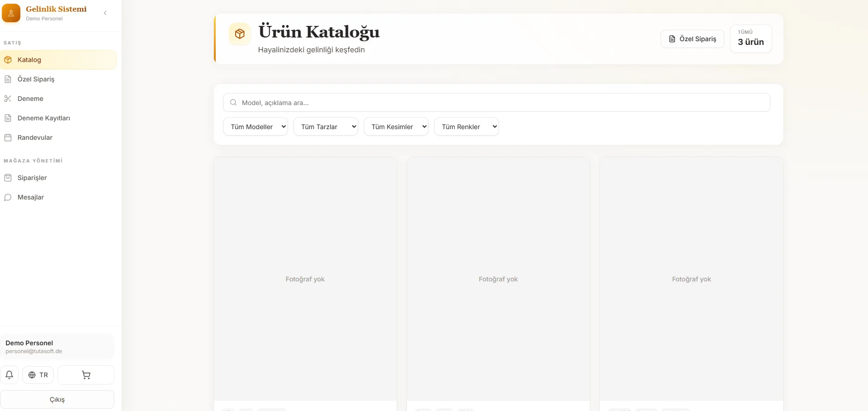Click the Hayalinizdeki gelinliği keşfedin subtitle
Image resolution: width=868 pixels, height=411 pixels.
312,50
